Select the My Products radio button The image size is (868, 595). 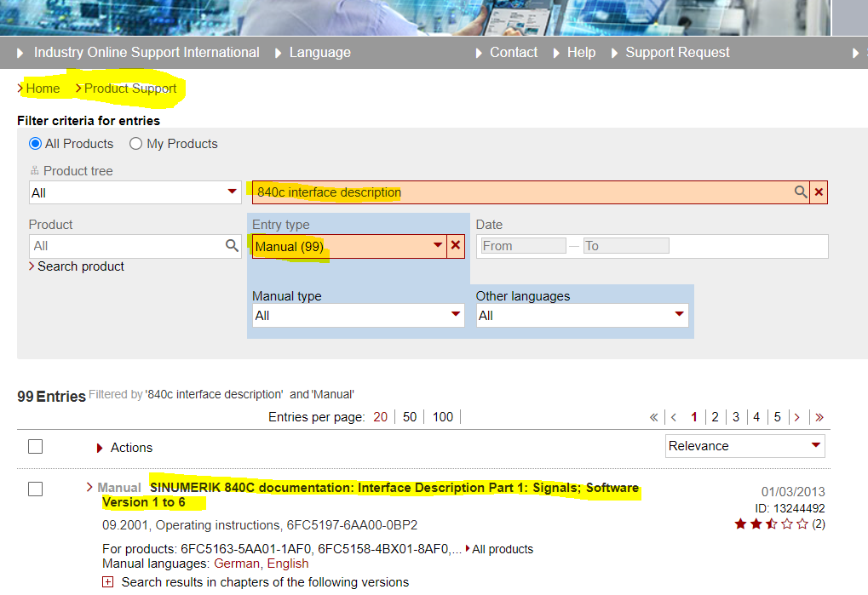tap(135, 144)
